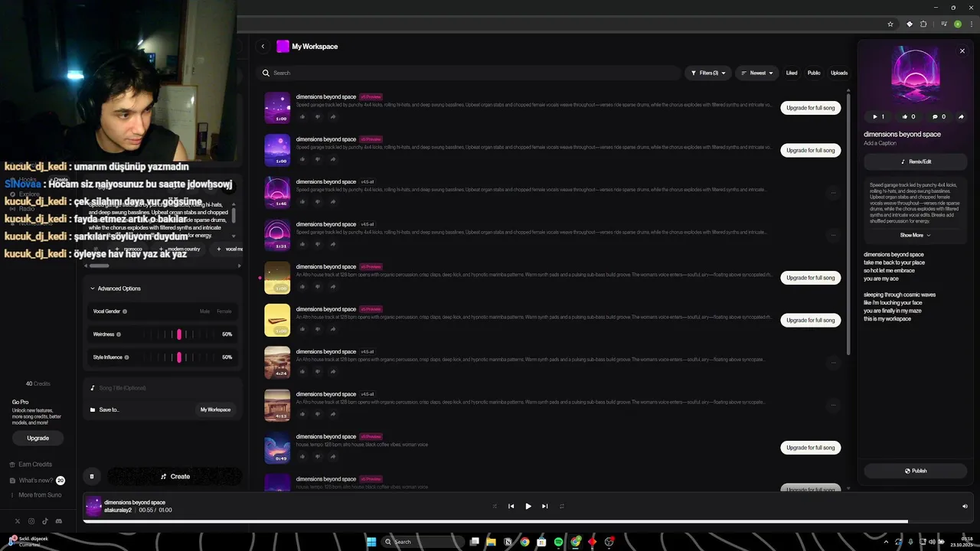Click the browser extensions puzzle icon
Image resolution: width=980 pixels, height=551 pixels.
click(923, 24)
